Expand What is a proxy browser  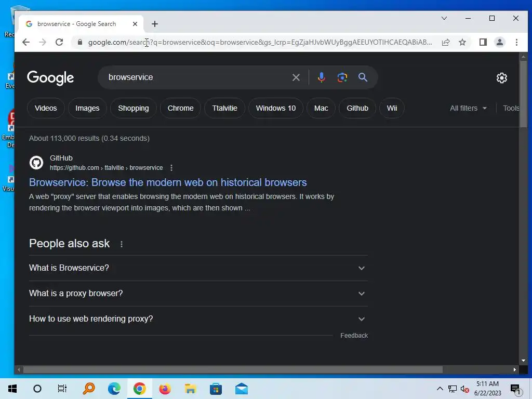(198, 294)
